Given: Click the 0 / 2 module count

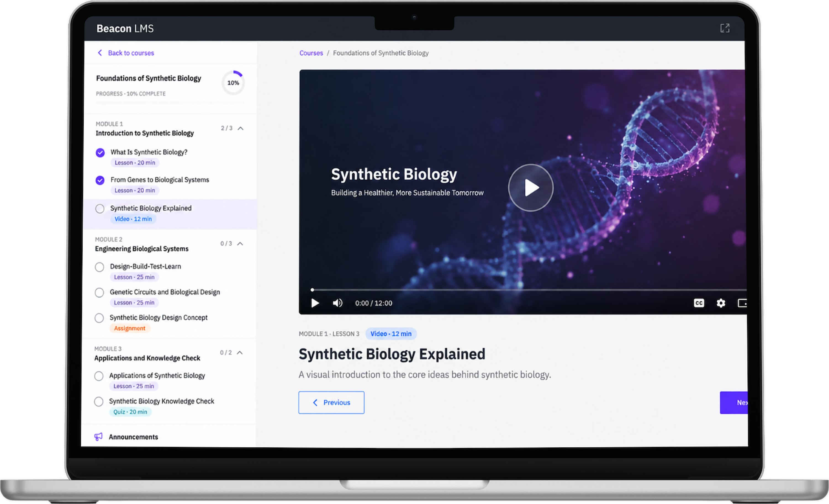Looking at the screenshot, I should tap(226, 352).
